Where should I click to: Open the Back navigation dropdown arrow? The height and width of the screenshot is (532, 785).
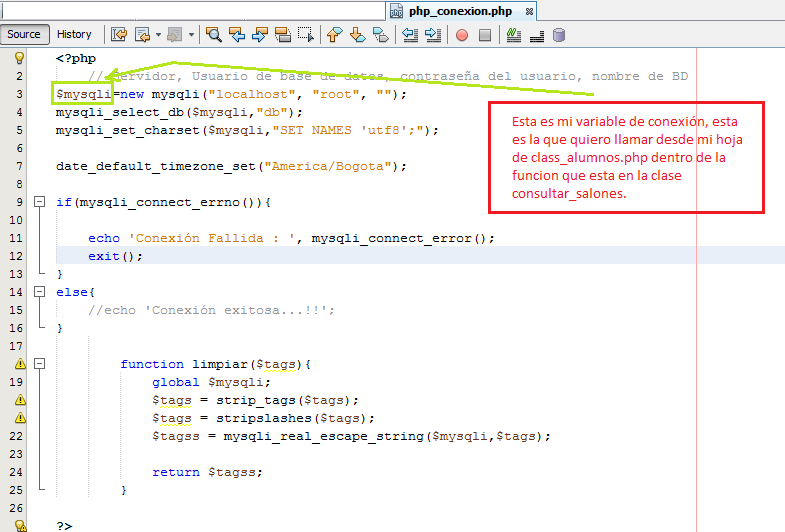(x=158, y=35)
